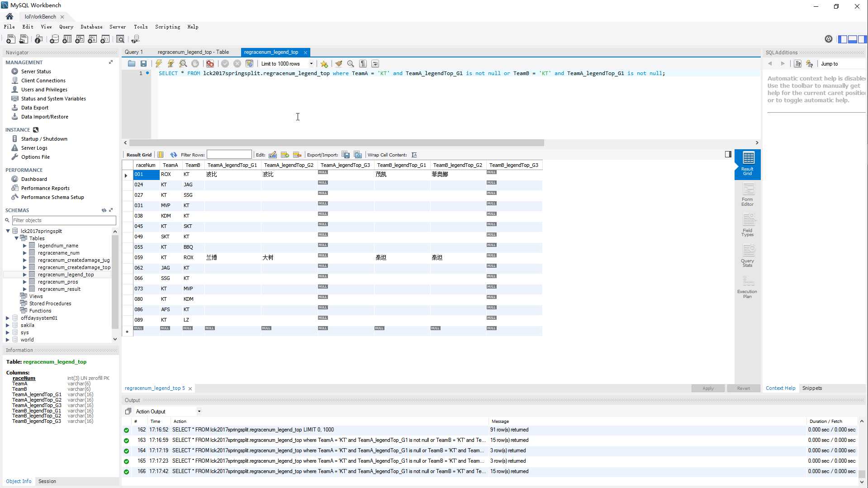868x488 pixels.
Task: Switch to Query 1 tab
Action: 134,52
